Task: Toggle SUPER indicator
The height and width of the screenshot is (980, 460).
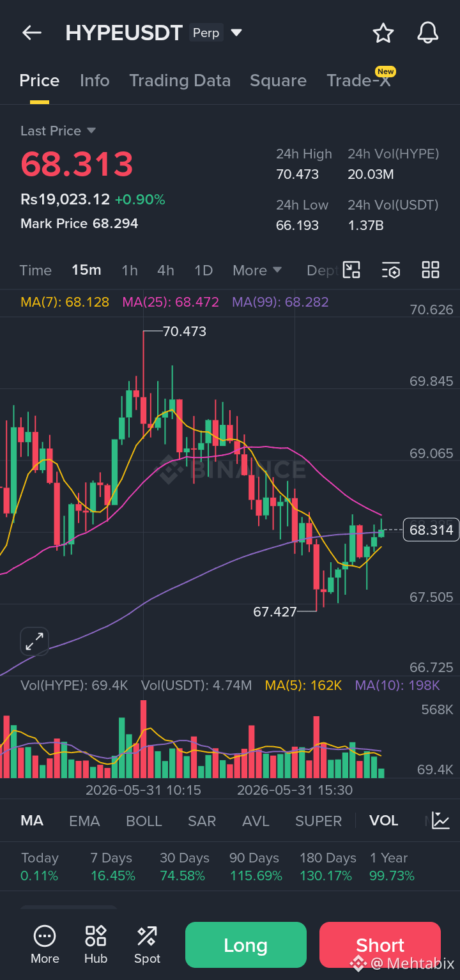Action: point(318,821)
